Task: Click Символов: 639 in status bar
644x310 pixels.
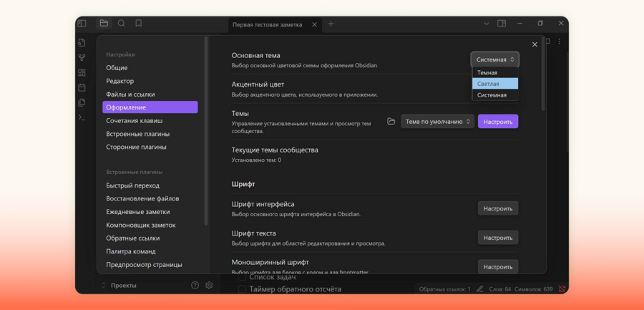Action: click(534, 289)
